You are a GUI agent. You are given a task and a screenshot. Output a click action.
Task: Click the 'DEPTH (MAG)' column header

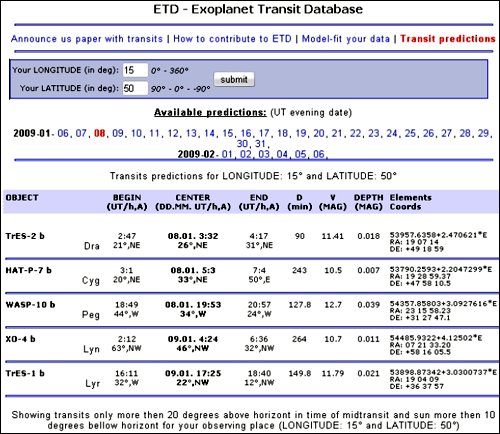click(x=368, y=202)
